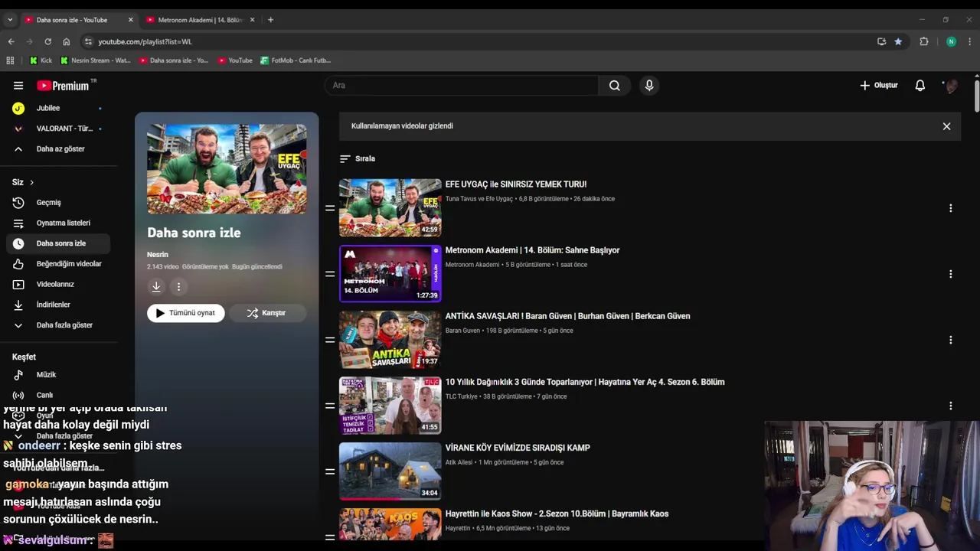Image resolution: width=980 pixels, height=551 pixels.
Task: Open the FotMob bookmark
Action: pos(296,60)
